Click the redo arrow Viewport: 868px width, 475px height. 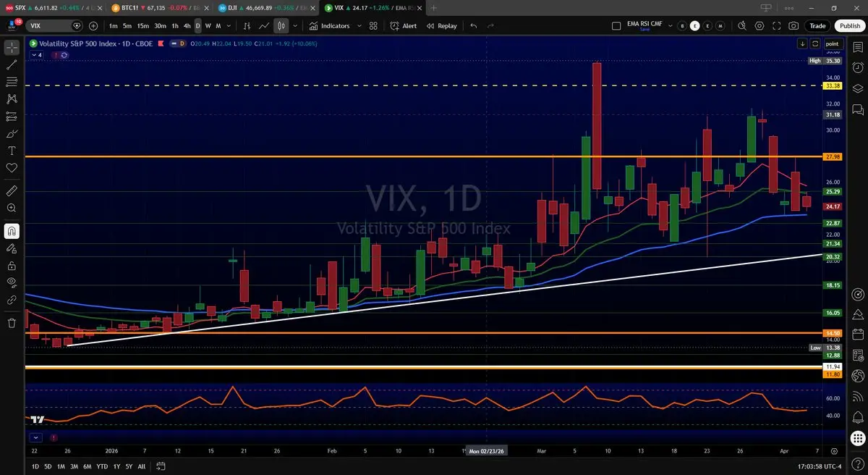491,25
